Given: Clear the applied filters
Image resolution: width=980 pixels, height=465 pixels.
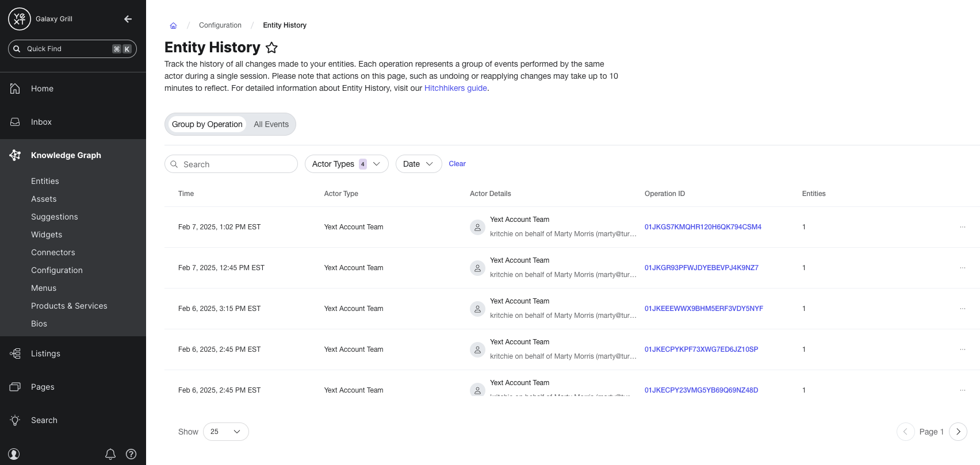Looking at the screenshot, I should (457, 164).
